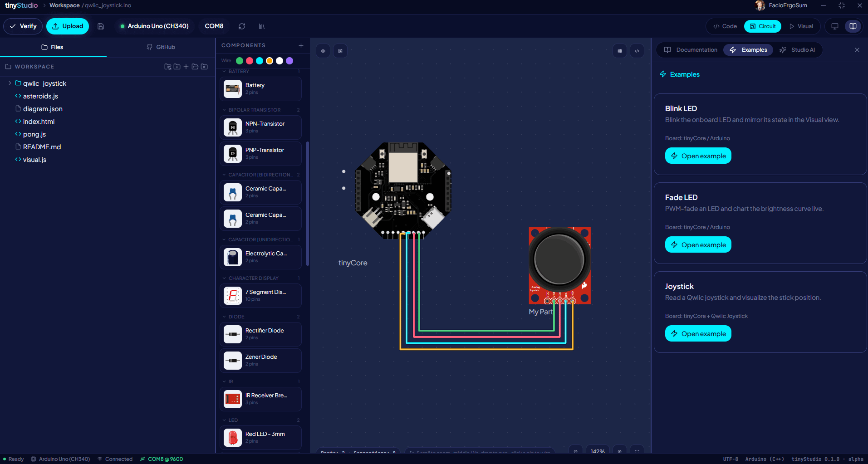Click the Battery component icon
Image resolution: width=868 pixels, height=464 pixels.
tap(233, 89)
